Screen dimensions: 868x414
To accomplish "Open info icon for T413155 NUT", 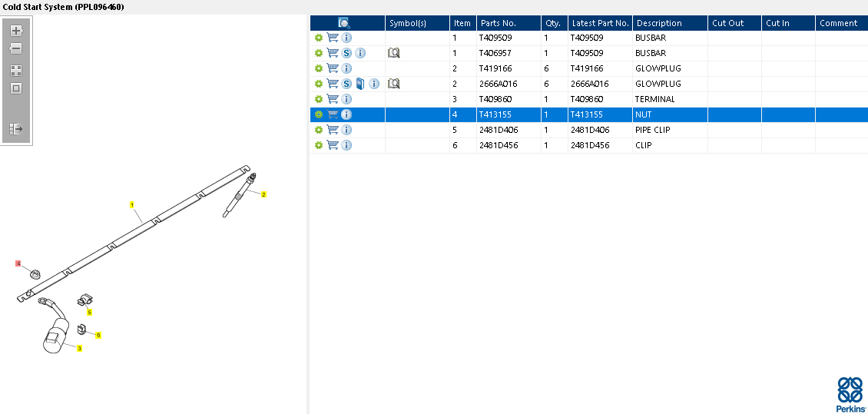I will click(346, 114).
